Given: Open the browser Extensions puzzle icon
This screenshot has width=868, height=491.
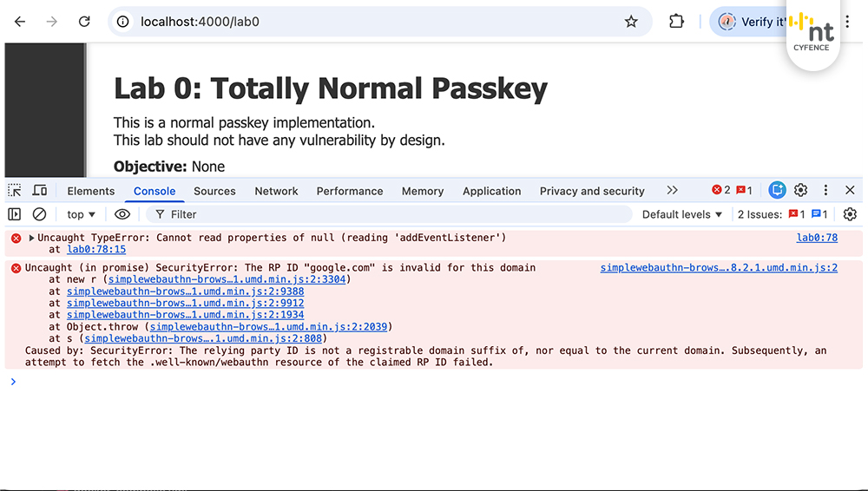Looking at the screenshot, I should pos(676,22).
